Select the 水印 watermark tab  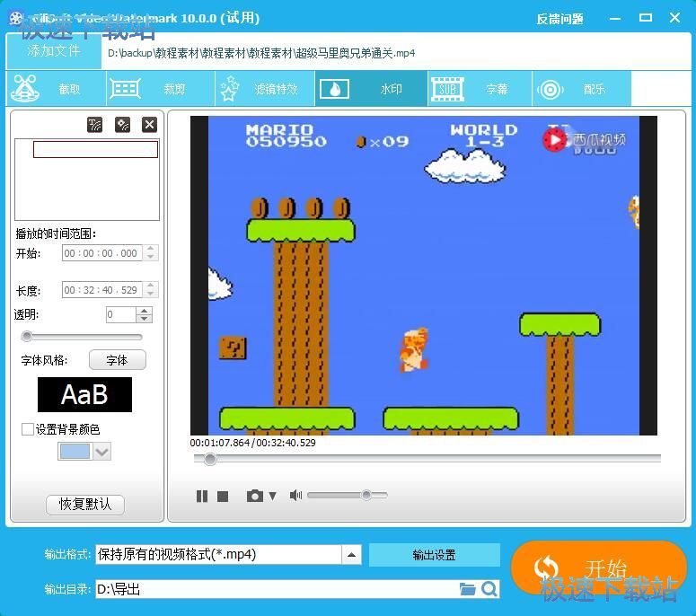point(371,89)
